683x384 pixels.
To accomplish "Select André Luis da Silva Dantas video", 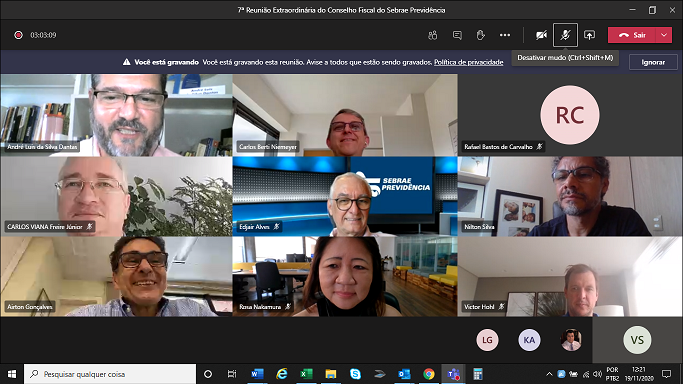I will pos(116,115).
